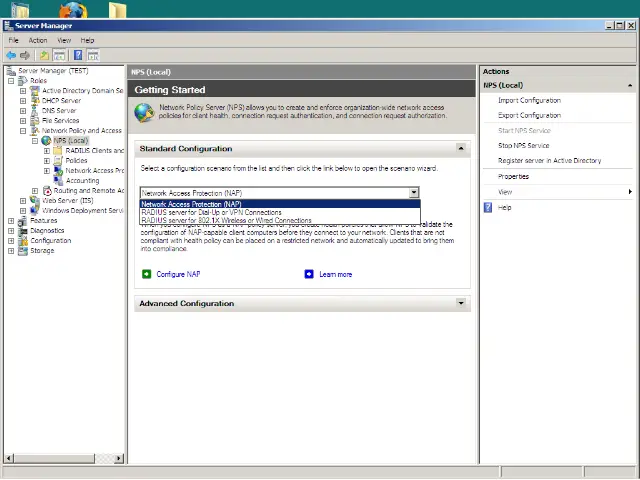
Task: Click the DNS Server role icon
Action: [x=35, y=111]
